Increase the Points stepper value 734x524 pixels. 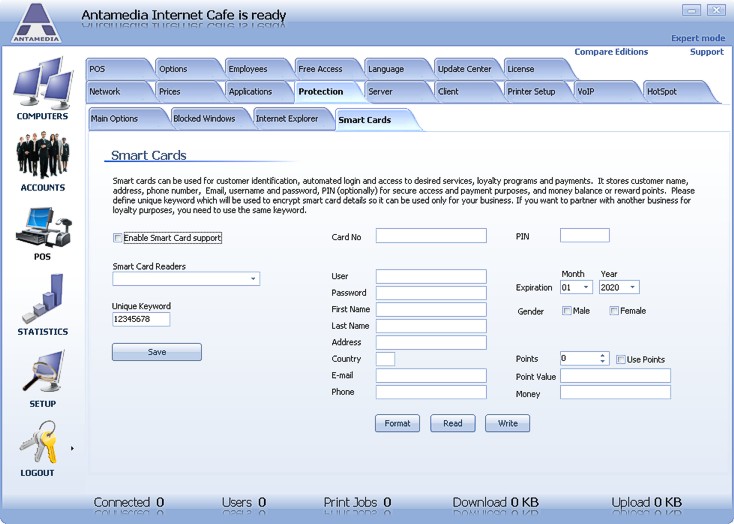[x=602, y=356]
